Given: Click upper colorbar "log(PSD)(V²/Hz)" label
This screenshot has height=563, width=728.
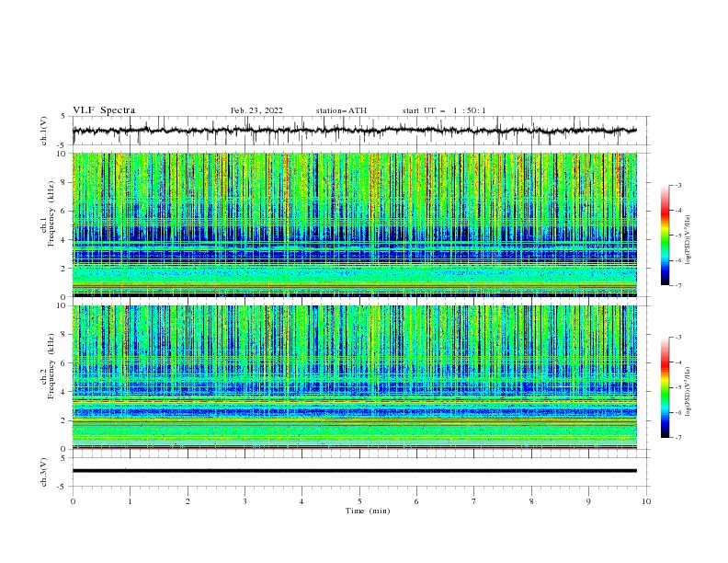Looking at the screenshot, I should (x=688, y=240).
